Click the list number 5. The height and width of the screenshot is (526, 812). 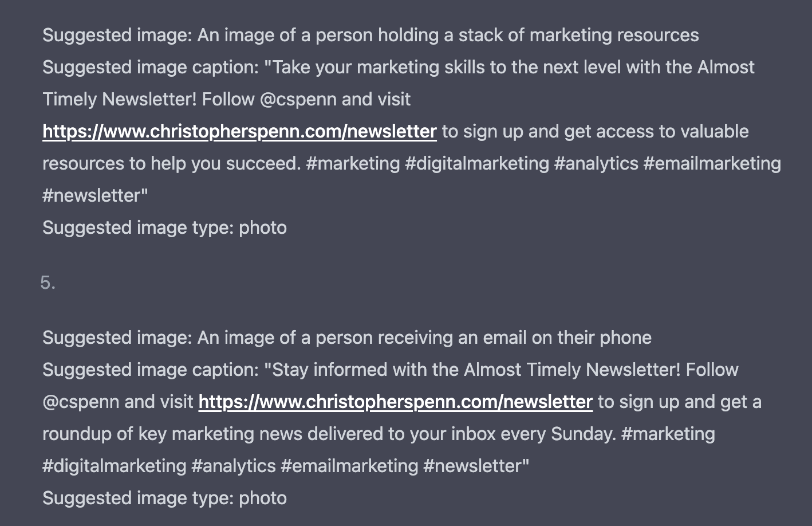[x=48, y=283]
